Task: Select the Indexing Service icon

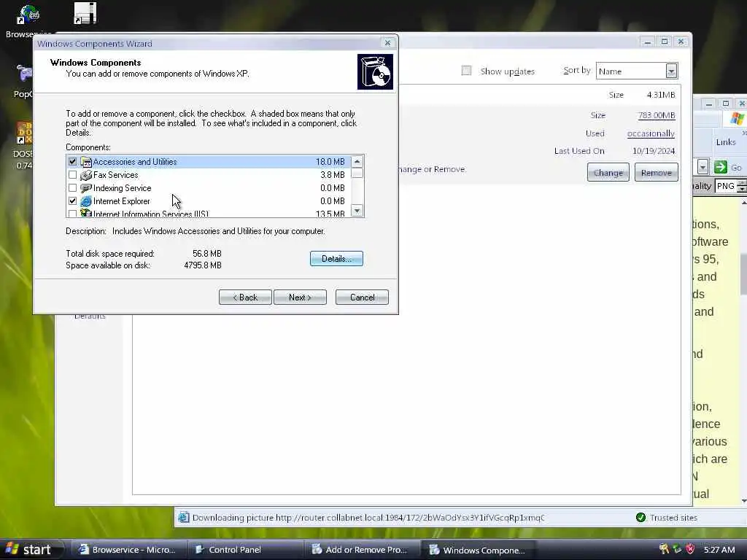Action: (86, 188)
